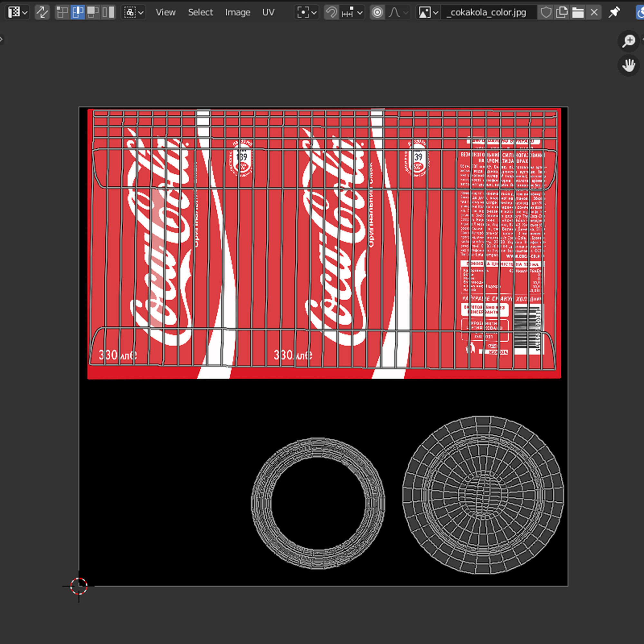The width and height of the screenshot is (644, 644).
Task: Open snap target options dropdown
Action: pyautogui.click(x=352, y=13)
